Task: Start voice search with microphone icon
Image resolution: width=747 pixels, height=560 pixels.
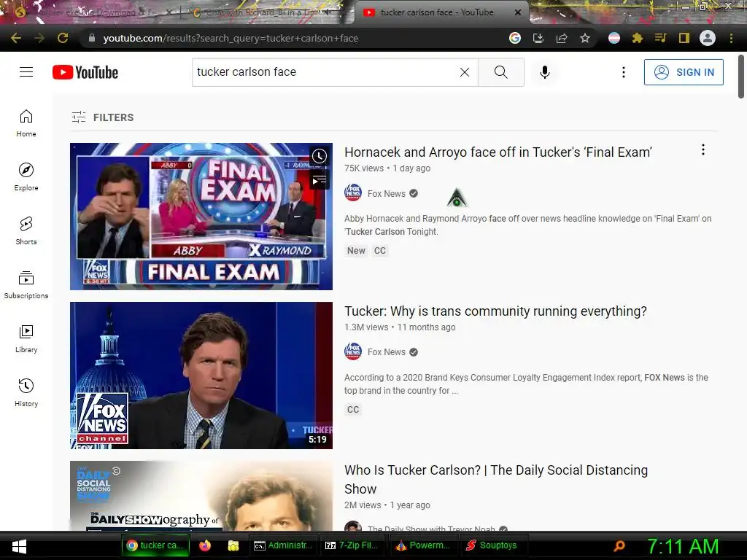Action: pyautogui.click(x=544, y=72)
